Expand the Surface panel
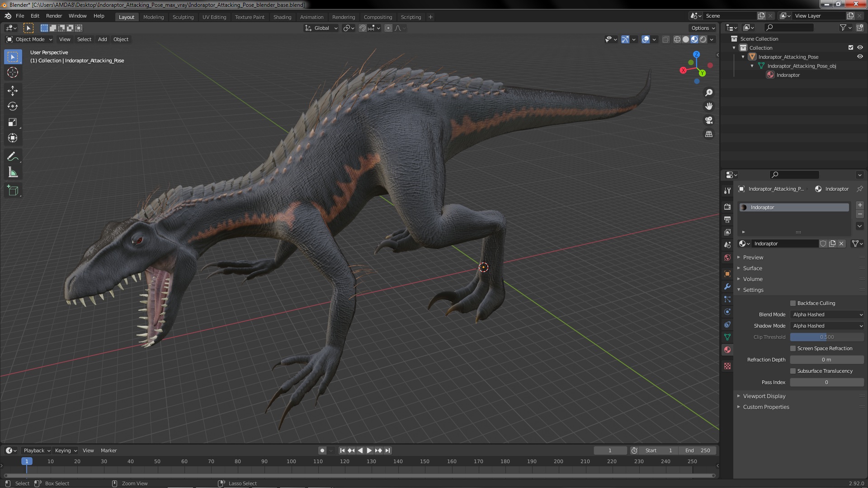 coord(752,268)
